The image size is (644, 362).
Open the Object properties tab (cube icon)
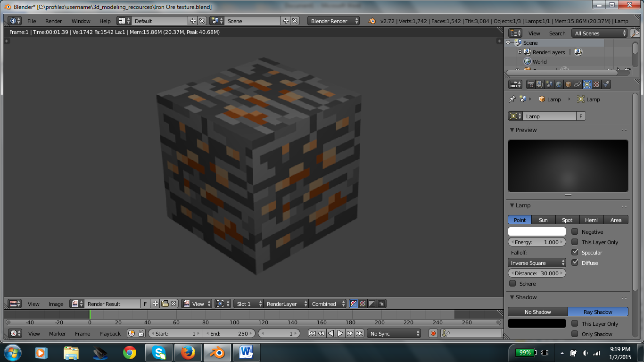click(x=568, y=84)
